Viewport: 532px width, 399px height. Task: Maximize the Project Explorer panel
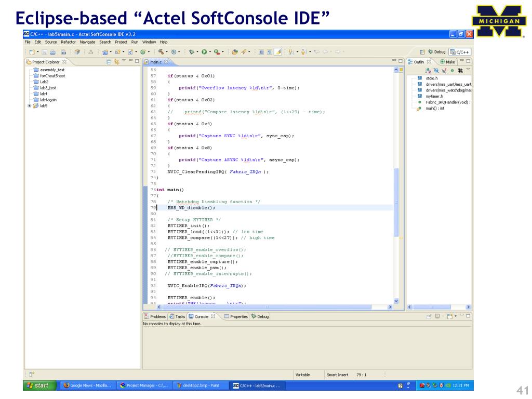(x=137, y=61)
